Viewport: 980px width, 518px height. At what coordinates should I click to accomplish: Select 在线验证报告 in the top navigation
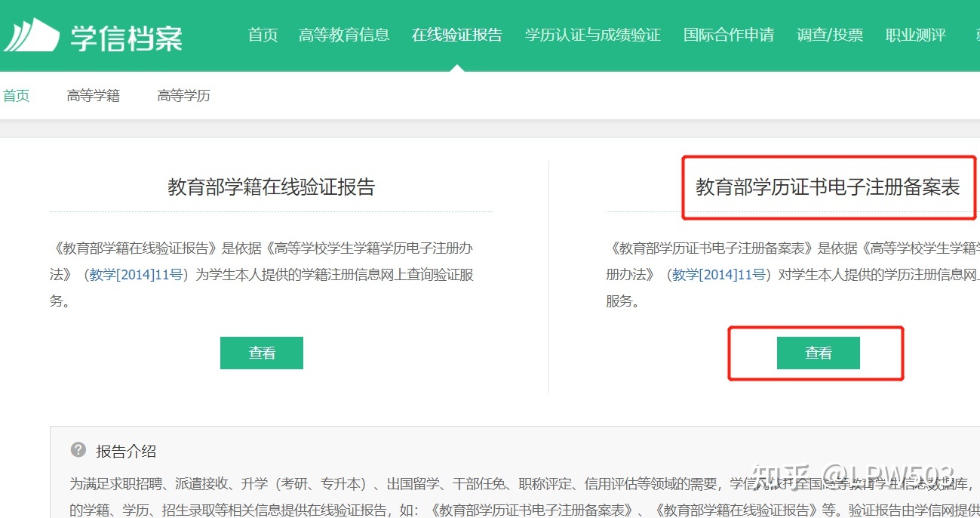(x=457, y=35)
